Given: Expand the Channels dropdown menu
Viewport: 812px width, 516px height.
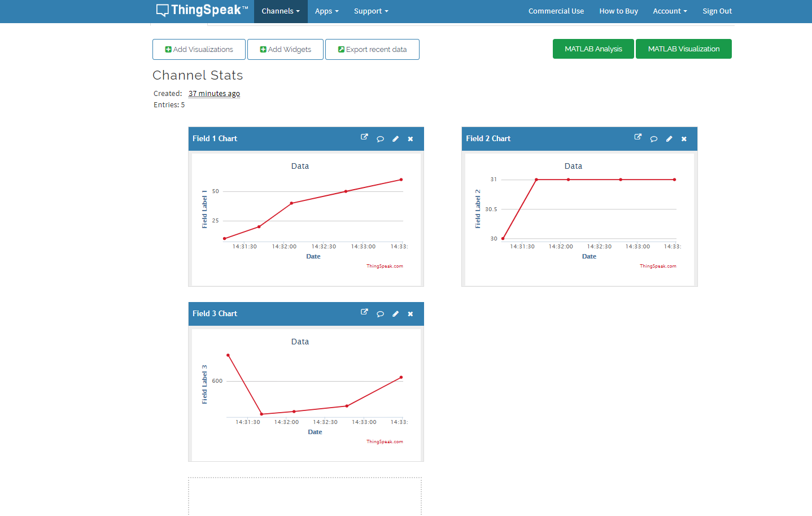Looking at the screenshot, I should point(281,11).
